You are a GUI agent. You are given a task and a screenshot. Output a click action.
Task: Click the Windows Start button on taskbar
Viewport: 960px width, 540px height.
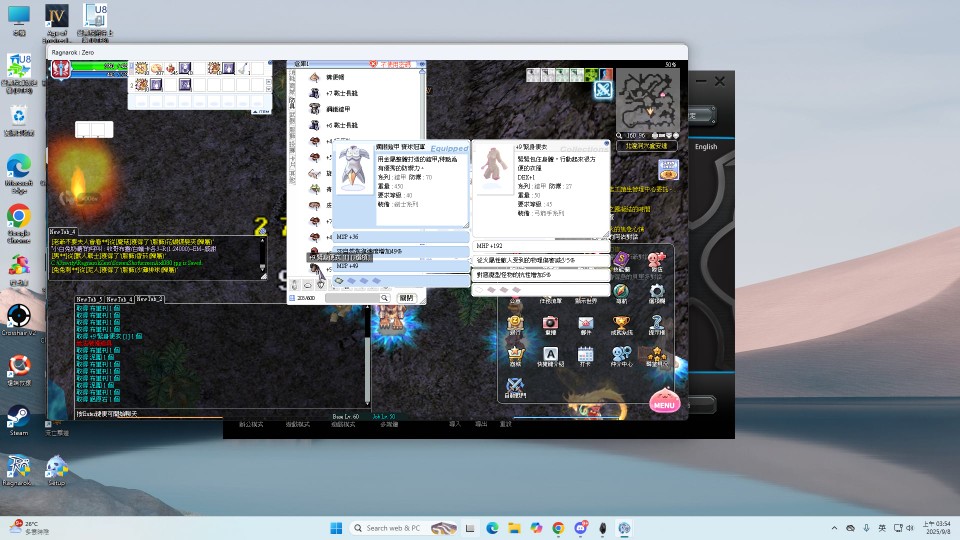click(336, 528)
